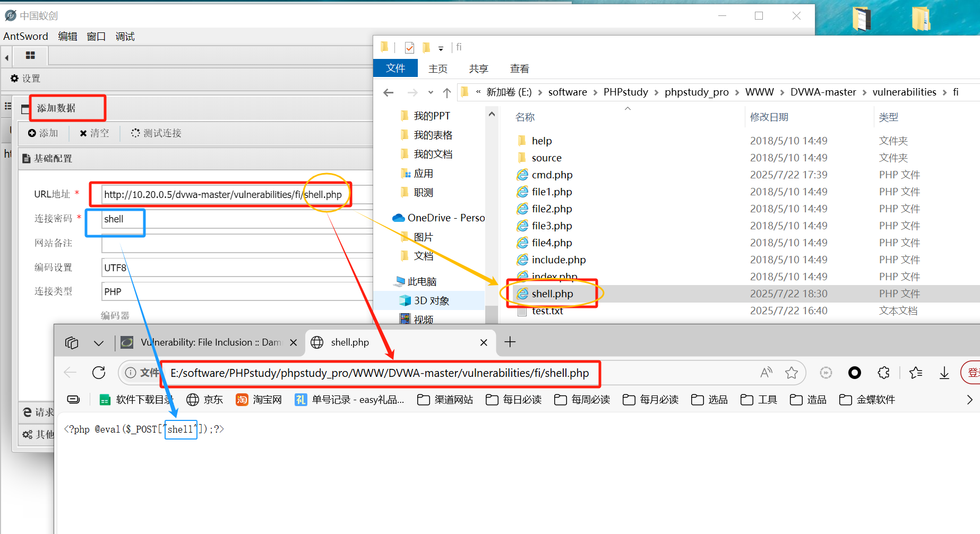The width and height of the screenshot is (980, 534).
Task: Select cmd.php file
Action: pos(552,175)
